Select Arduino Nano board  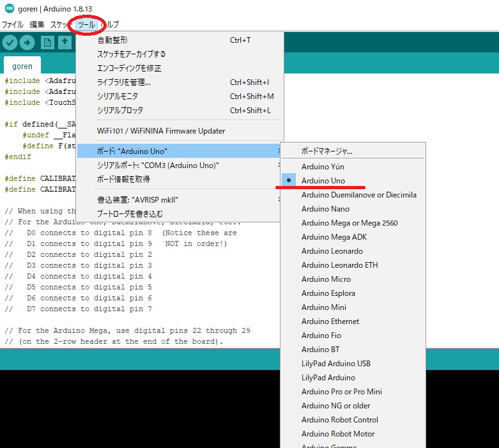[353, 209]
